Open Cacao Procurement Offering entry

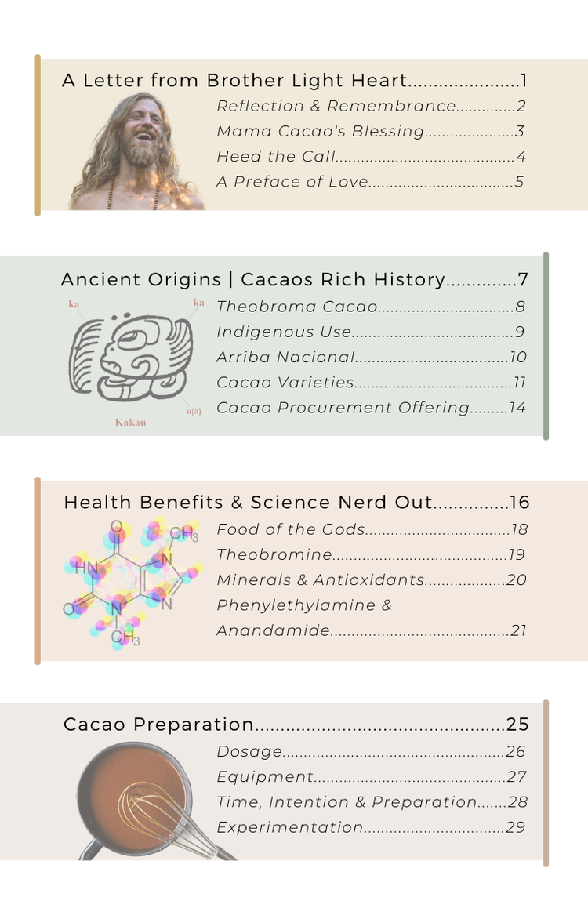(371, 407)
